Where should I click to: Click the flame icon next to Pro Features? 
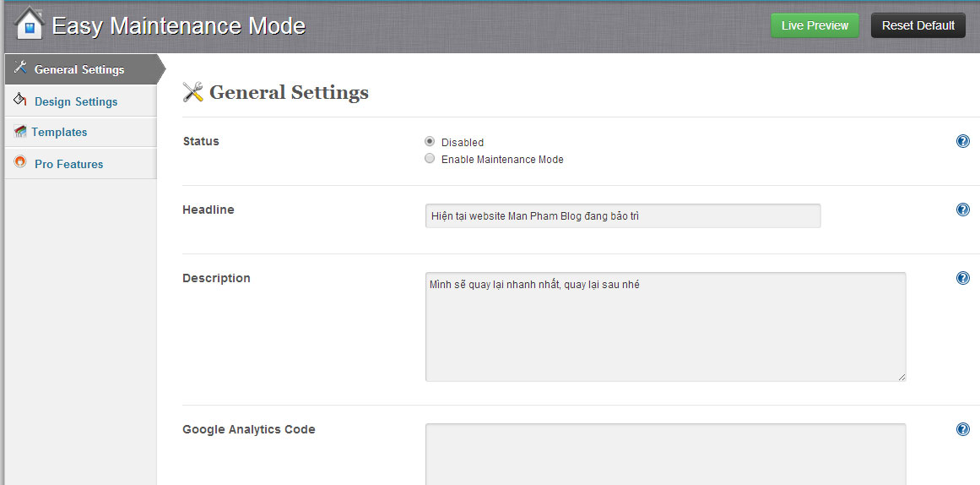click(x=20, y=162)
